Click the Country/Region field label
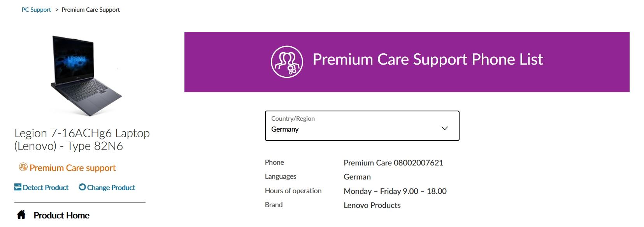The height and width of the screenshot is (227, 644). pyautogui.click(x=293, y=118)
